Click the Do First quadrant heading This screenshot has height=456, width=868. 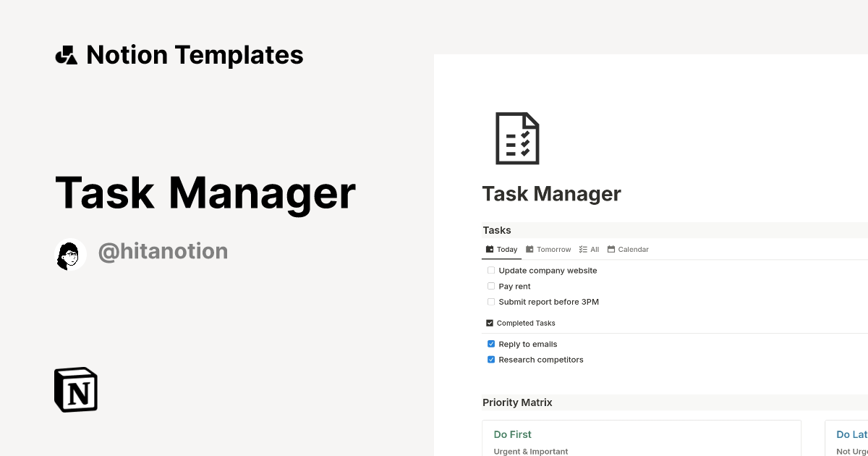(x=513, y=434)
